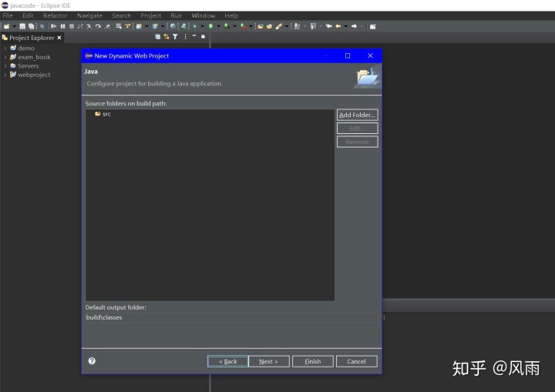Click the Search pencil/flashlight toolbar icon

tap(279, 26)
